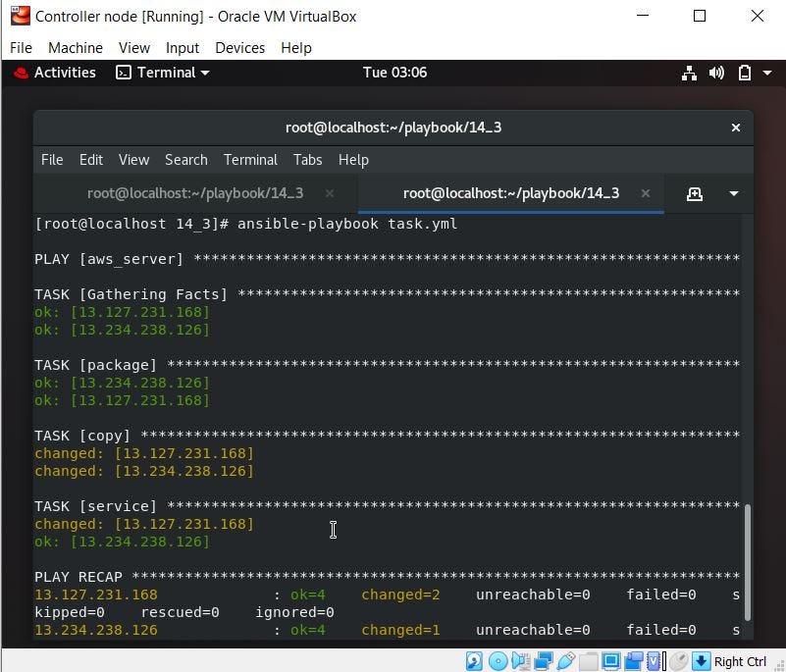The width and height of the screenshot is (786, 672).
Task: Click the Right Ctrl host key label
Action: click(740, 661)
